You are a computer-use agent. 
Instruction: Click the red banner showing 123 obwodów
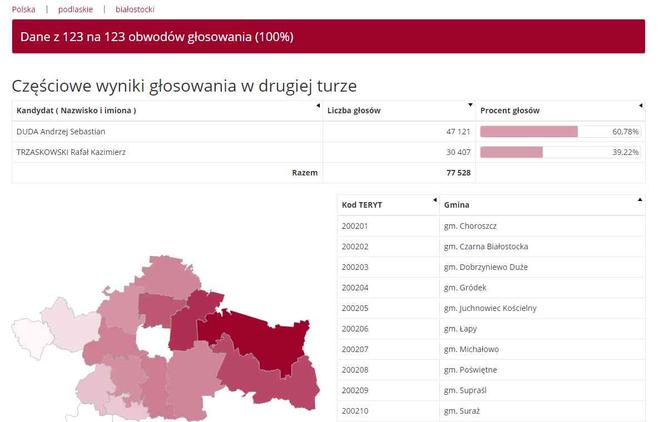329,36
